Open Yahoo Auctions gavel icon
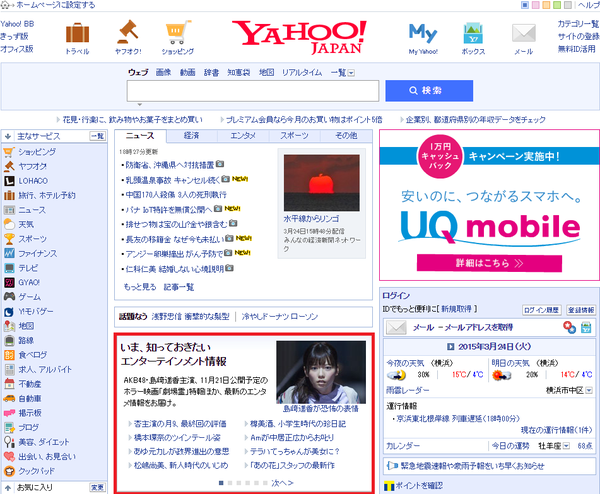This screenshot has height=494, width=600. pyautogui.click(x=128, y=31)
